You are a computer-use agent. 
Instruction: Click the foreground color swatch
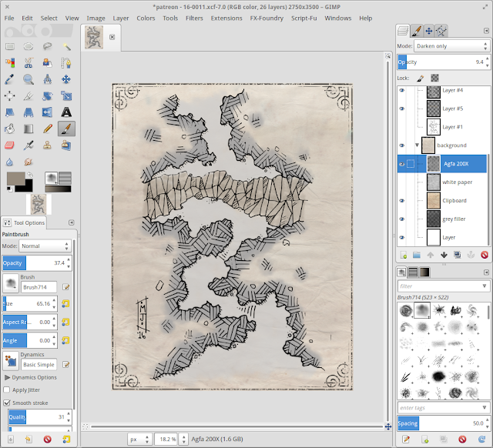point(15,179)
